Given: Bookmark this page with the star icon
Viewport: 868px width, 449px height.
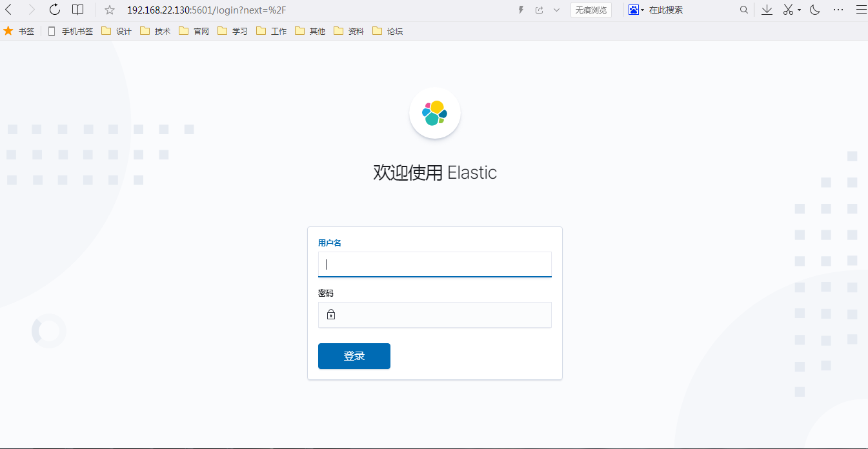Looking at the screenshot, I should tap(110, 10).
